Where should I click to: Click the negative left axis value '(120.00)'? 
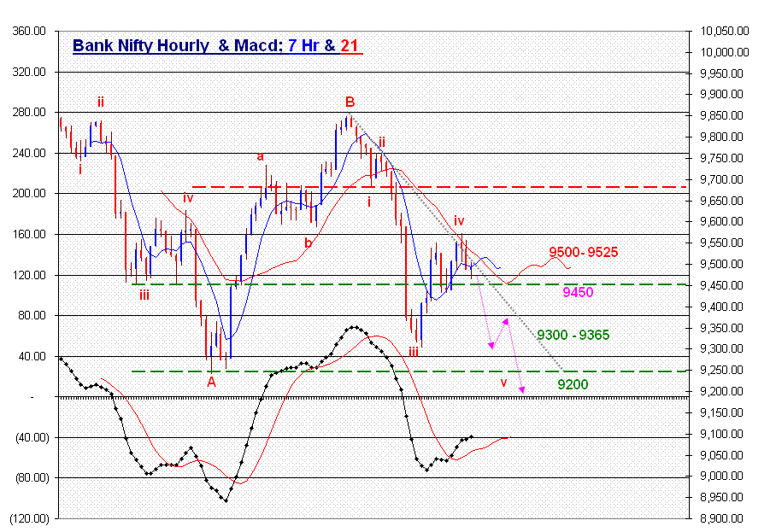tap(30, 518)
